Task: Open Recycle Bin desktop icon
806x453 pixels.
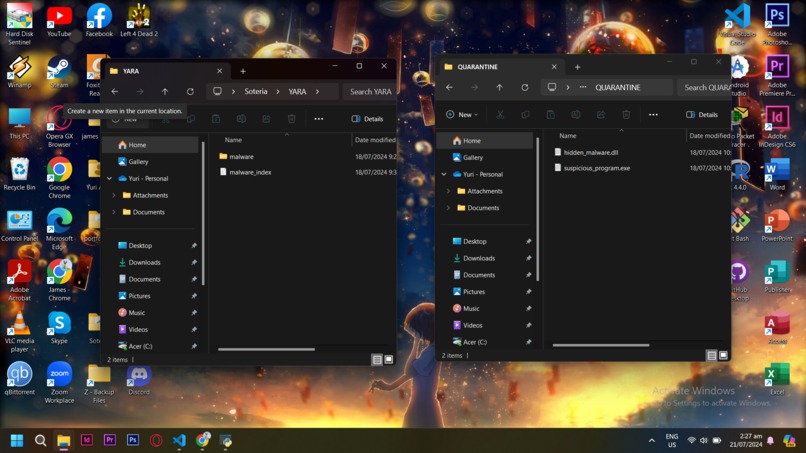Action: click(x=20, y=175)
